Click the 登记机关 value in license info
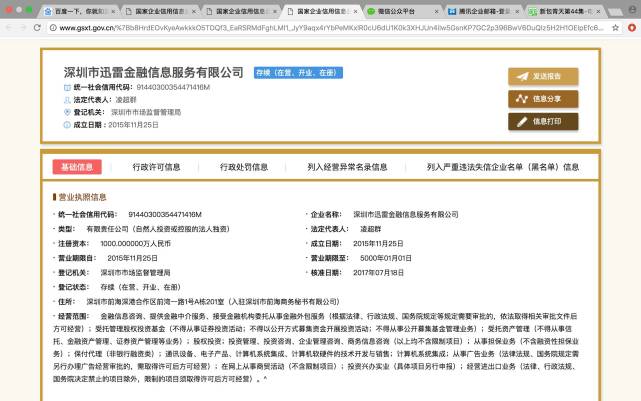 click(x=135, y=273)
